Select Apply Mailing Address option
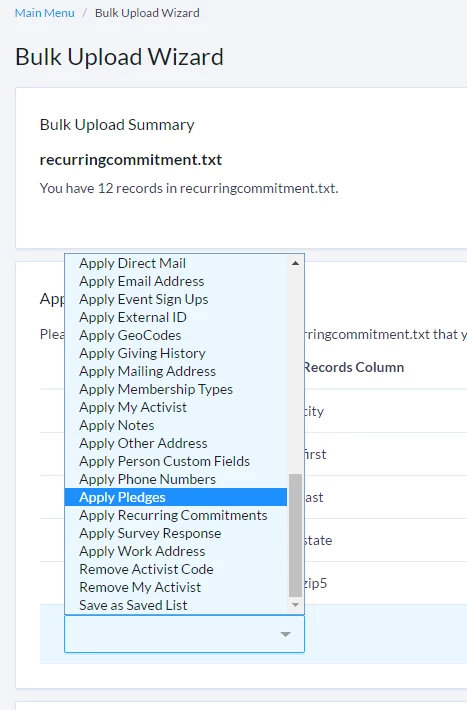This screenshot has width=467, height=710. point(176,371)
